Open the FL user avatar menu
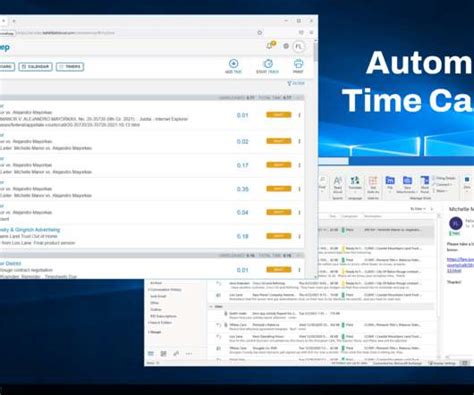474x395 pixels. click(x=299, y=46)
